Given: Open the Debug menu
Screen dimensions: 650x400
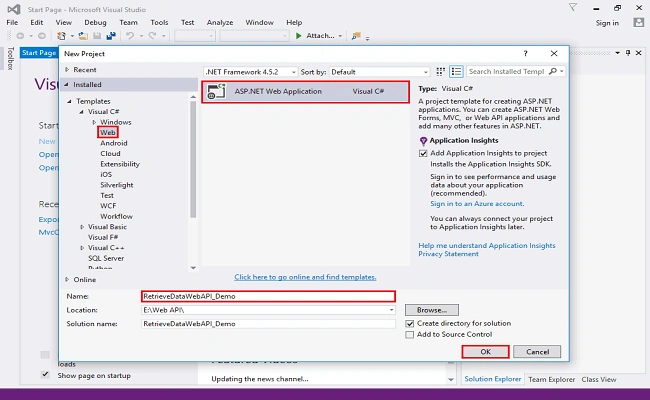Looking at the screenshot, I should (95, 22).
